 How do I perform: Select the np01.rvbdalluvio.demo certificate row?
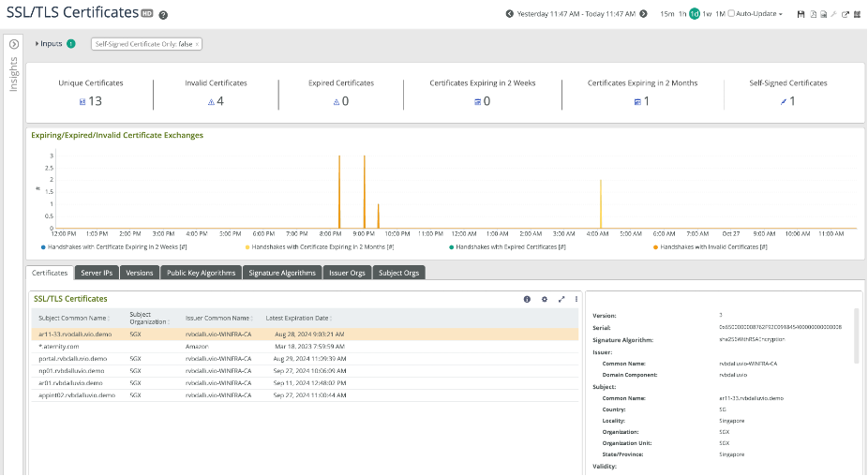tap(305, 371)
